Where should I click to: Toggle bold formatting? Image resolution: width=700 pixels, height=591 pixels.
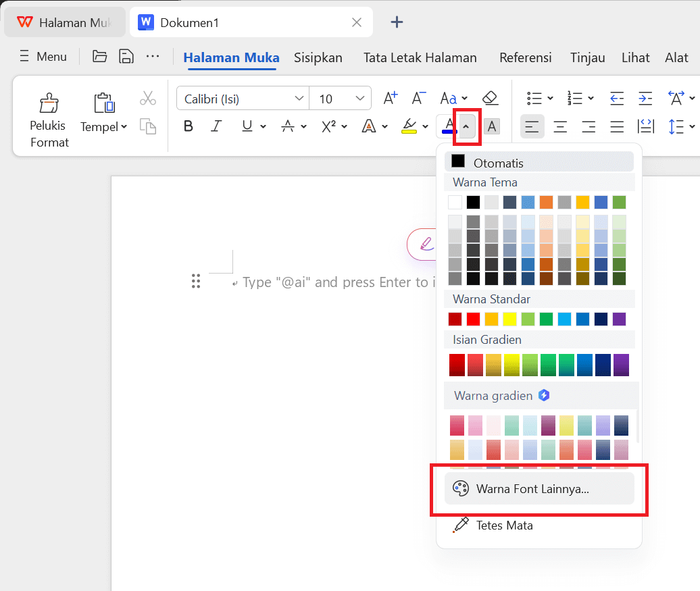click(189, 126)
